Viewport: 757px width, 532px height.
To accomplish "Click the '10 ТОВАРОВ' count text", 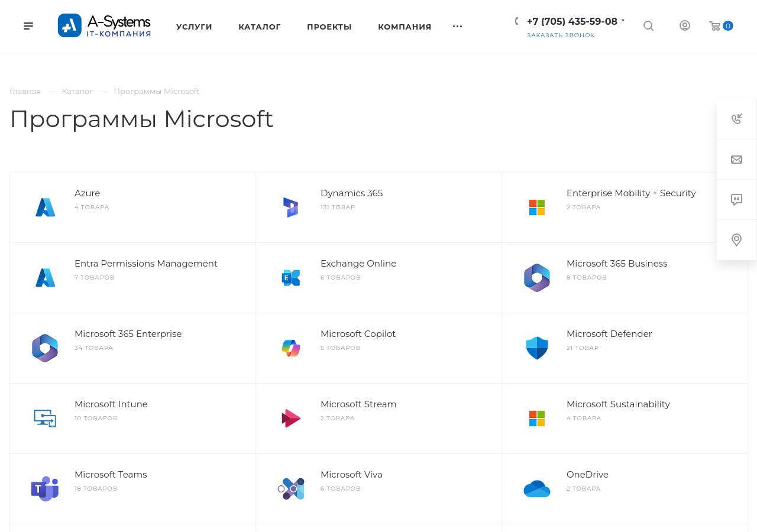I will point(96,419).
